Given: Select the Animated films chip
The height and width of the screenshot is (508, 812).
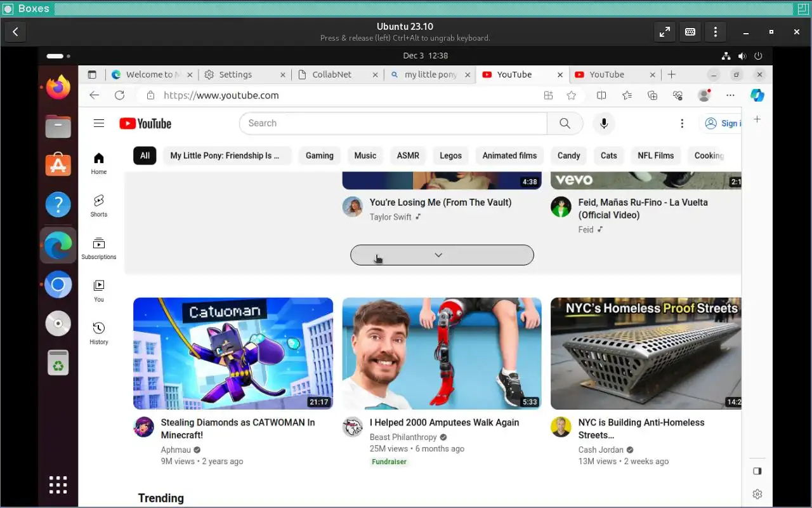Looking at the screenshot, I should coord(509,156).
